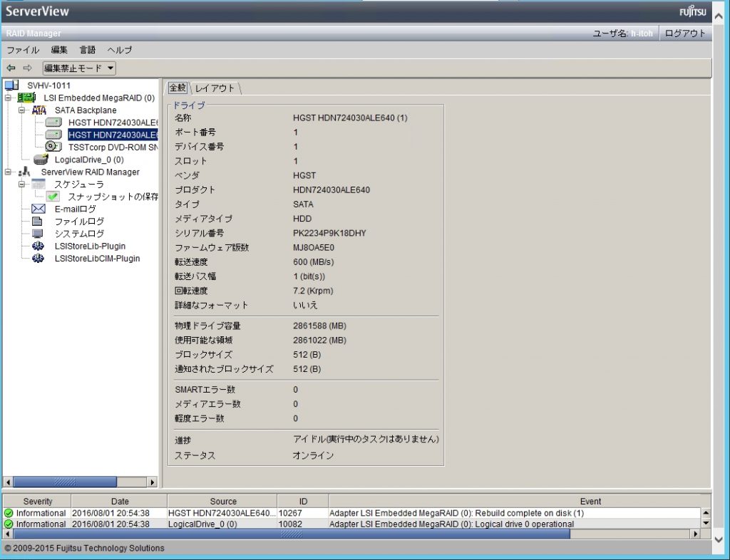Collapse the スケジューラ tree node

tap(21, 185)
